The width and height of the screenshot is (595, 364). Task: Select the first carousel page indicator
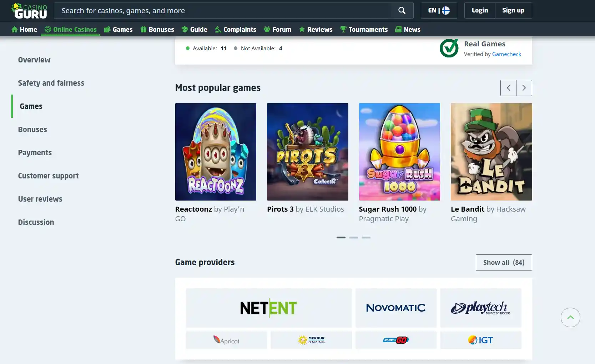click(341, 237)
